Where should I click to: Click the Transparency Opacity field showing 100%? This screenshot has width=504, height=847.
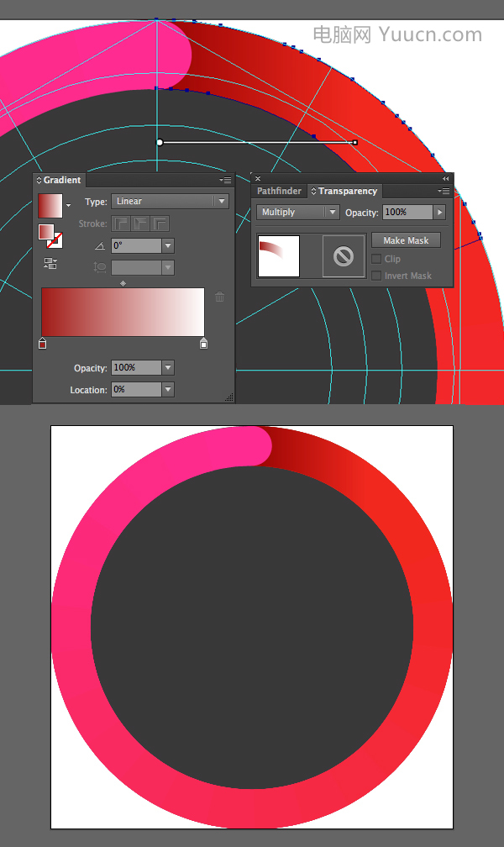[408, 213]
